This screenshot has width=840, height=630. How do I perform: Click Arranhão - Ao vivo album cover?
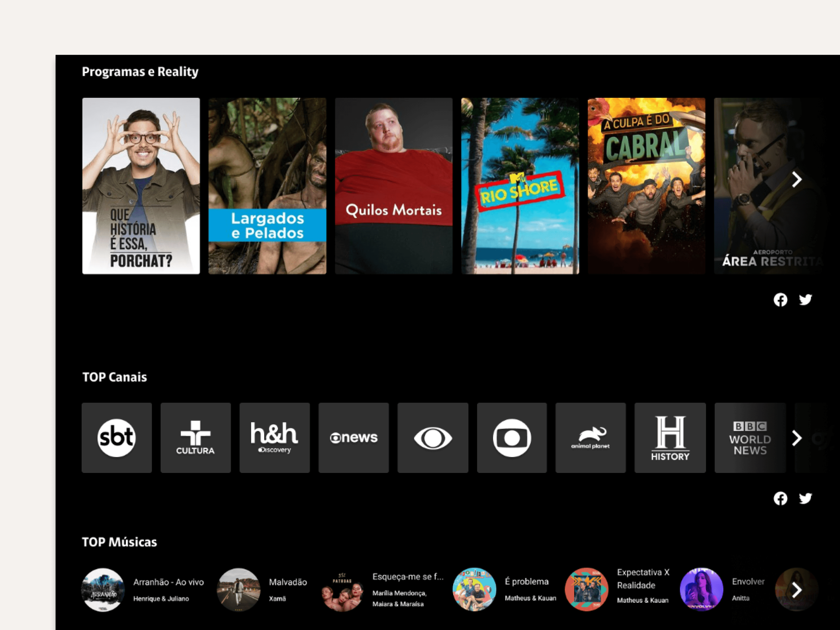(x=103, y=589)
